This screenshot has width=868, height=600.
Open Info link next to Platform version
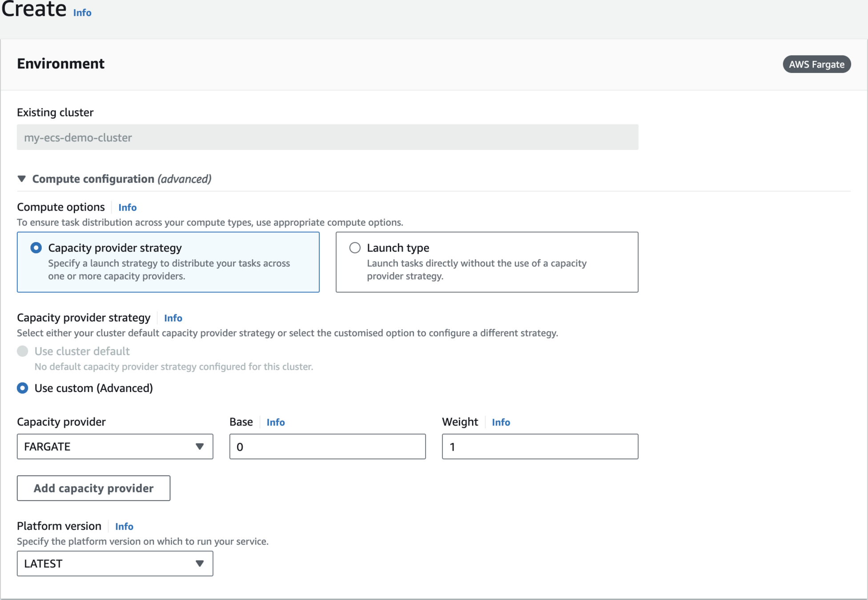pos(124,527)
